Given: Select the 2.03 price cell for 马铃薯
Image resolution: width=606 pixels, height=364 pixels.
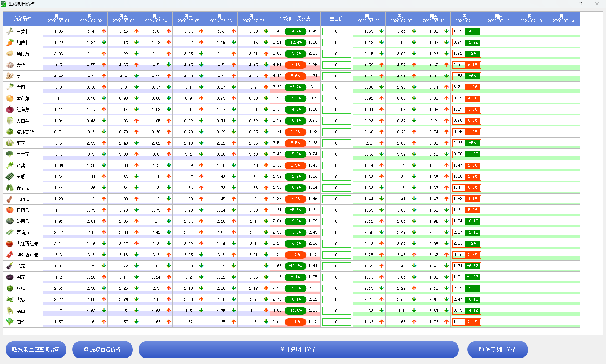Looking at the screenshot, I should 59,54.
